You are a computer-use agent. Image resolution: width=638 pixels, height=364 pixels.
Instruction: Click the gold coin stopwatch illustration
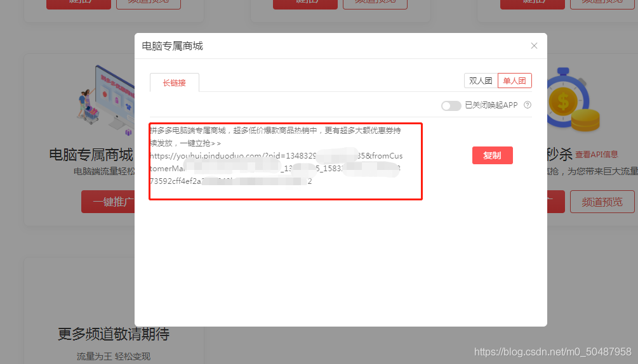pyautogui.click(x=574, y=100)
